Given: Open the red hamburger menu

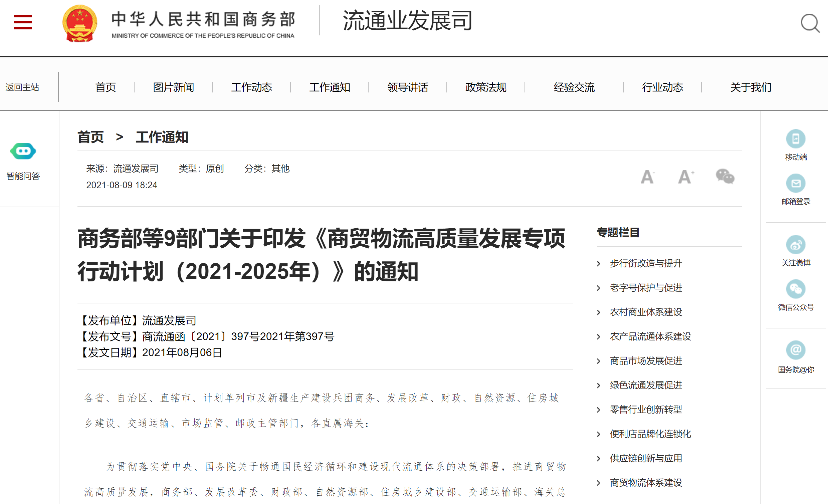Looking at the screenshot, I should (22, 22).
